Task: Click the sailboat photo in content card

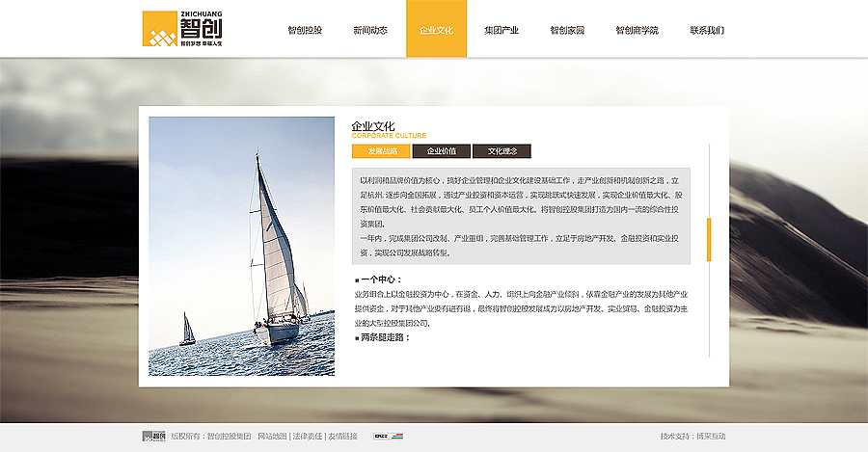Action: coord(241,246)
